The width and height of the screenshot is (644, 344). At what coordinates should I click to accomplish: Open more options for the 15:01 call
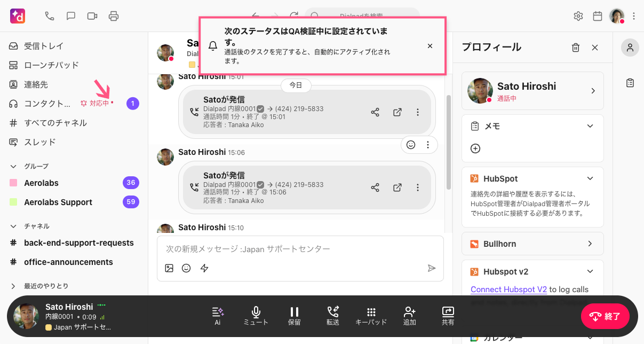418,112
